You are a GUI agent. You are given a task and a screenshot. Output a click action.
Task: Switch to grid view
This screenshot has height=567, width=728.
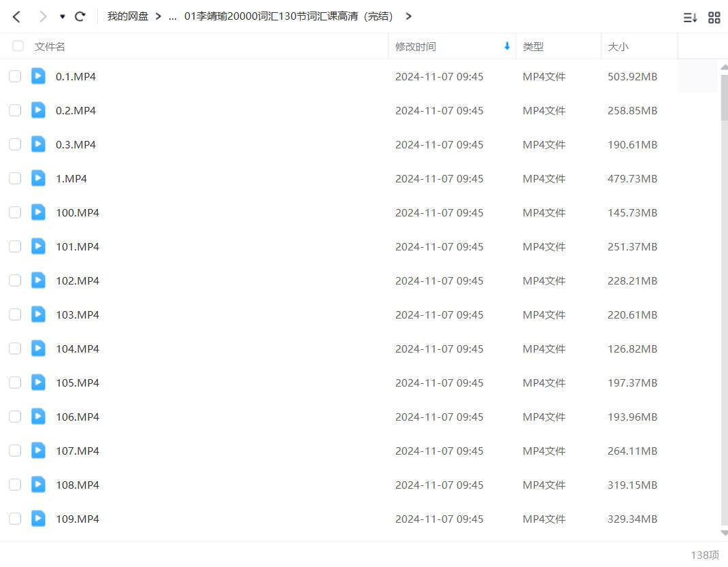pyautogui.click(x=714, y=18)
